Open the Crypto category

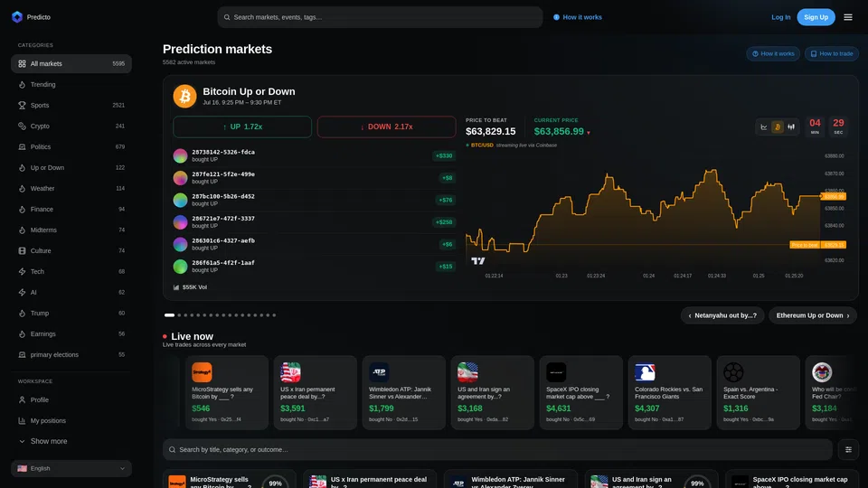click(x=71, y=127)
